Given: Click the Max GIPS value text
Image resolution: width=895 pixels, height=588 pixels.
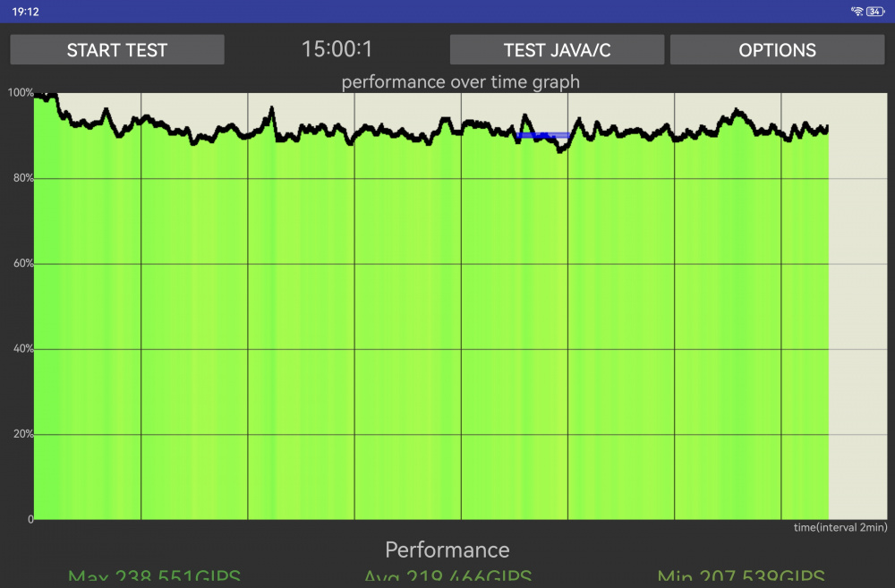Looking at the screenshot, I should [154, 576].
